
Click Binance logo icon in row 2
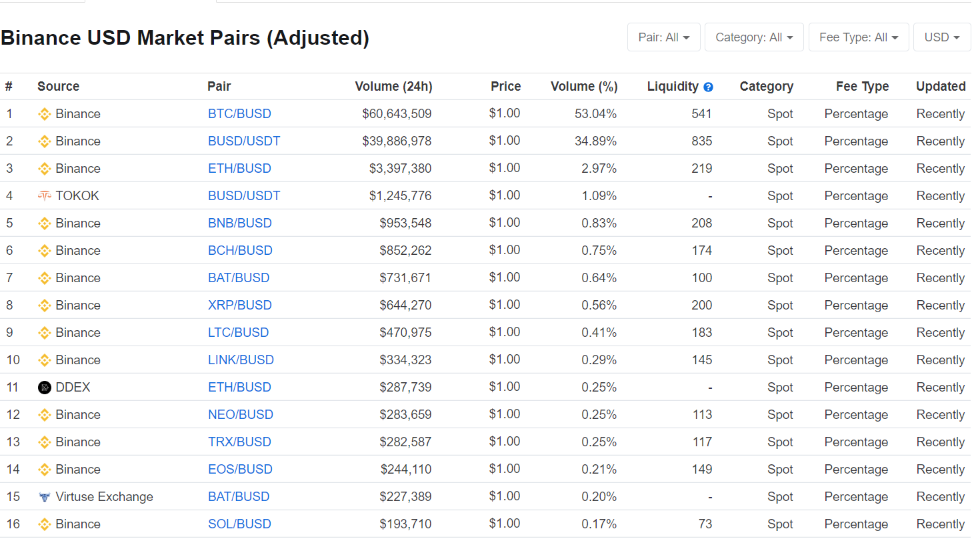tap(45, 141)
